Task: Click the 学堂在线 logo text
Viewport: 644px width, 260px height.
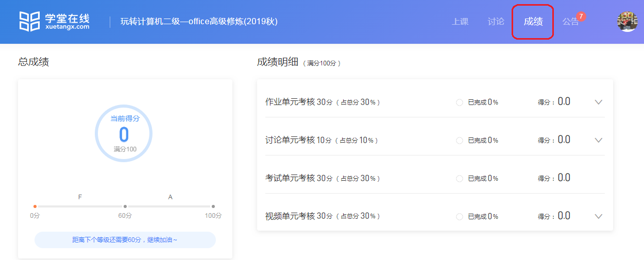Action: [x=67, y=19]
